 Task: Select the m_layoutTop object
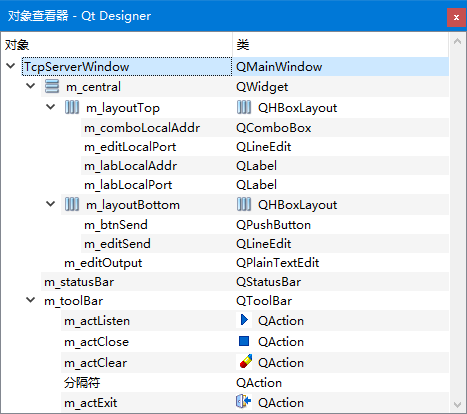click(x=123, y=108)
